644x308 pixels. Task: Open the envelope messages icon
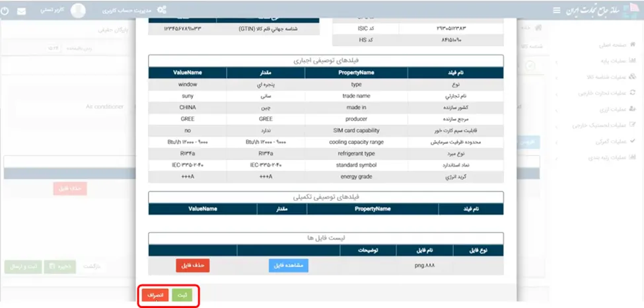[x=21, y=11]
